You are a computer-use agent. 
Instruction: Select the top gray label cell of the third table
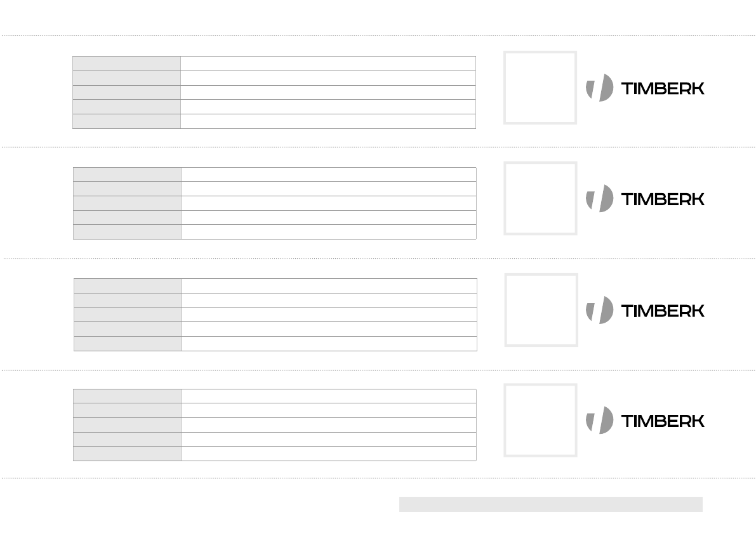click(x=128, y=285)
